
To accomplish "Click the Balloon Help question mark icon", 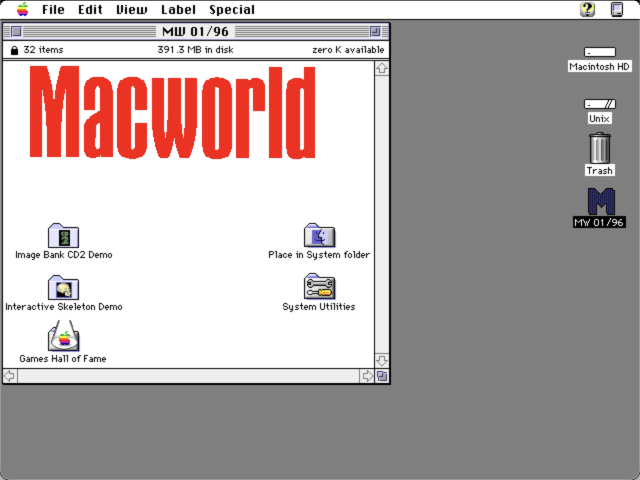I will [x=587, y=9].
